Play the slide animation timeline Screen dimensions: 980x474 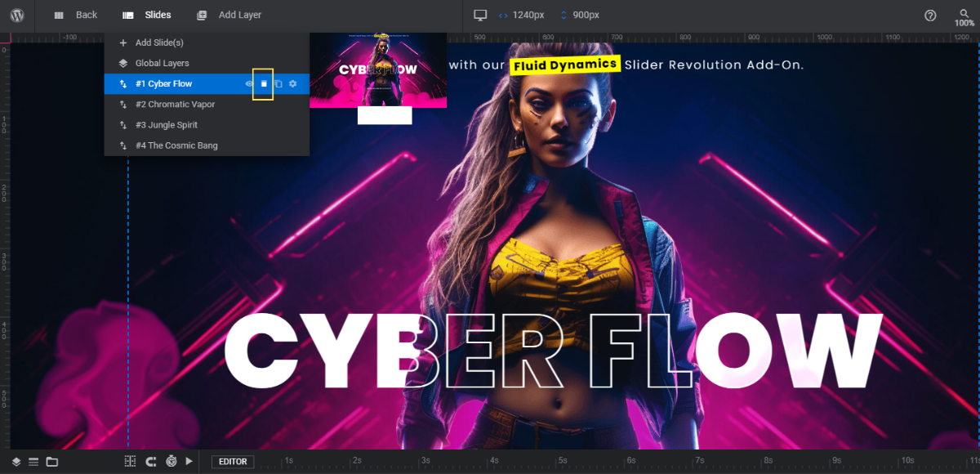tap(189, 462)
